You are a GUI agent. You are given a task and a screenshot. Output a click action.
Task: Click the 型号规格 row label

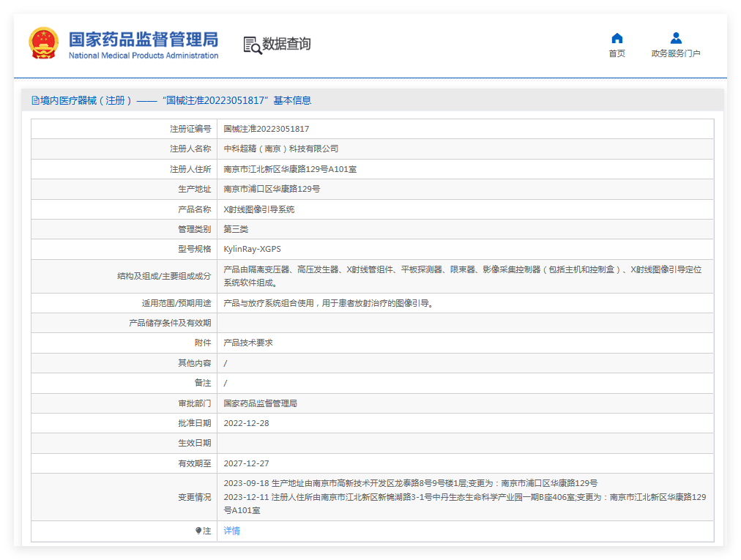click(195, 249)
